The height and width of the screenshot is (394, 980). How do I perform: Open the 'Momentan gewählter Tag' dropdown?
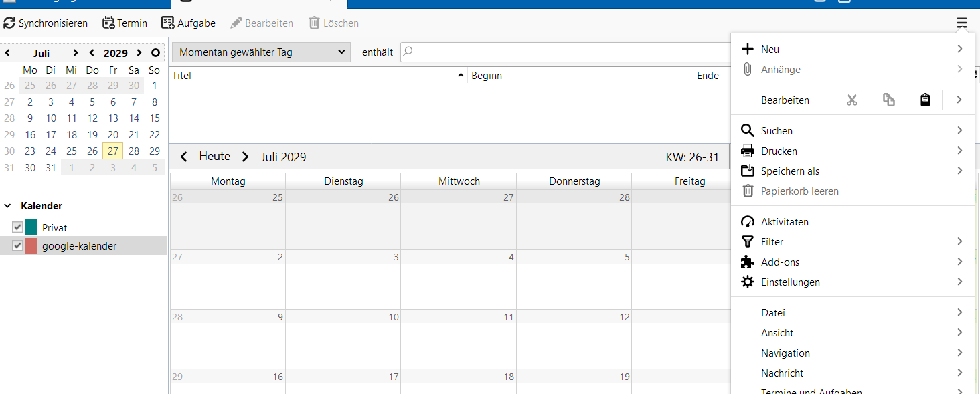coord(261,52)
